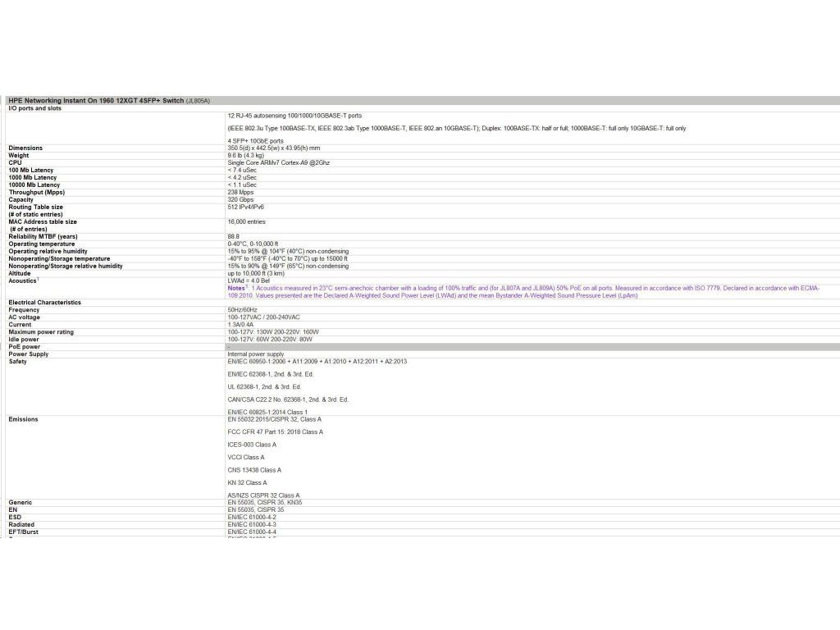
Task: Select the Weight row label
Action: (x=19, y=155)
